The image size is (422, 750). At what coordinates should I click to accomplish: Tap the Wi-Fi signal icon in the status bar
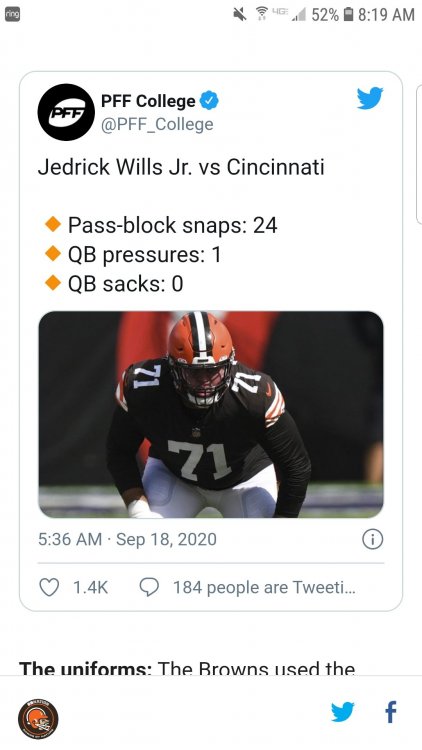pyautogui.click(x=261, y=14)
